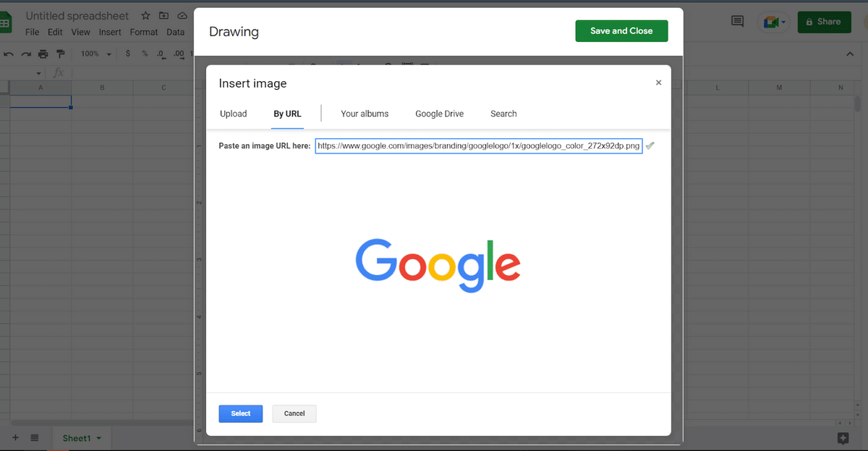Switch to the Search tab
The image size is (868, 451).
coord(503,114)
